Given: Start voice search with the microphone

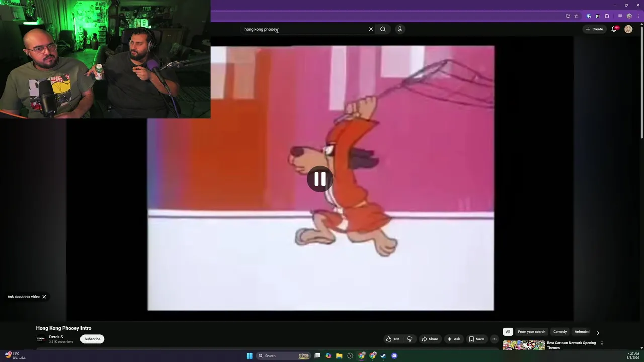Looking at the screenshot, I should [x=400, y=29].
